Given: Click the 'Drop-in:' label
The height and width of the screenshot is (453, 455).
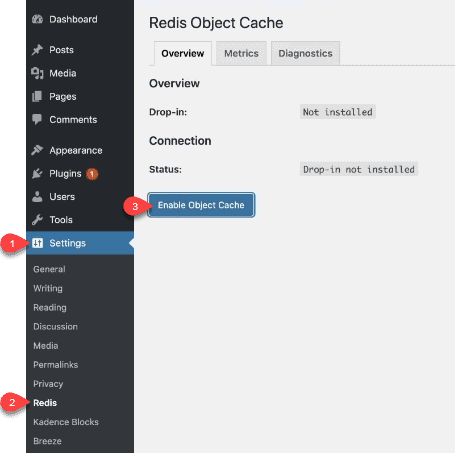Looking at the screenshot, I should [168, 112].
